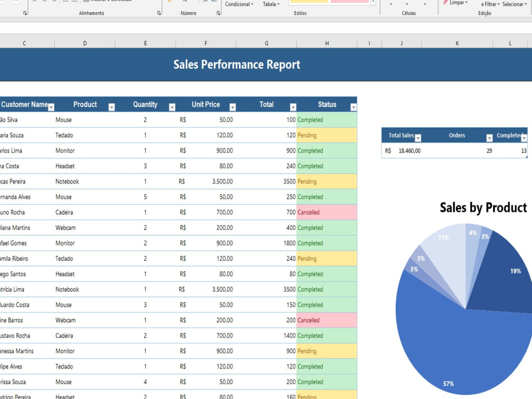Select column K header

[457, 43]
